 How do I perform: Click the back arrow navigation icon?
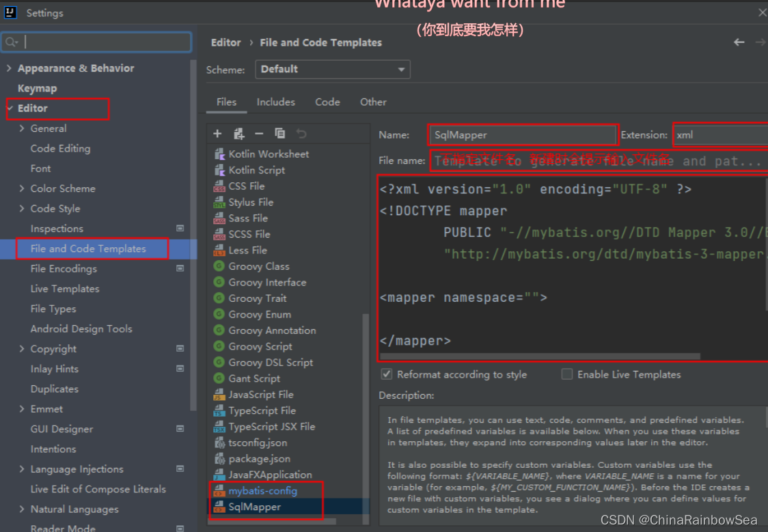click(x=739, y=42)
